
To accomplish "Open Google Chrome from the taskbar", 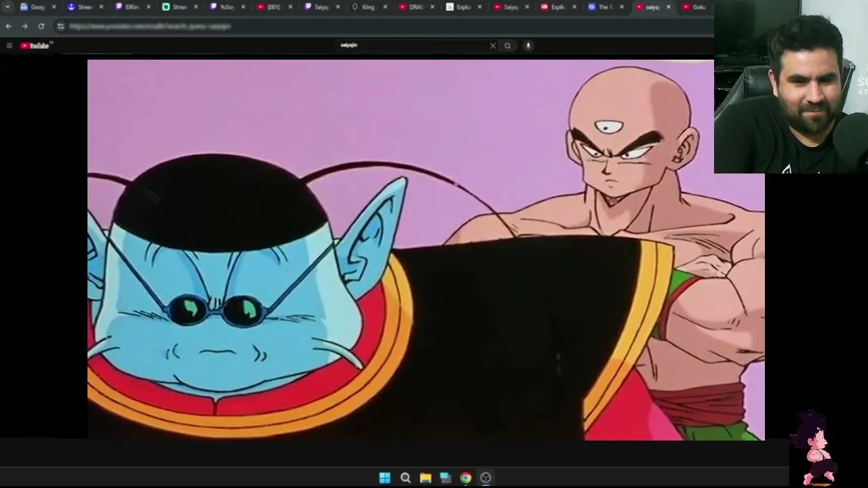I will pyautogui.click(x=465, y=478).
